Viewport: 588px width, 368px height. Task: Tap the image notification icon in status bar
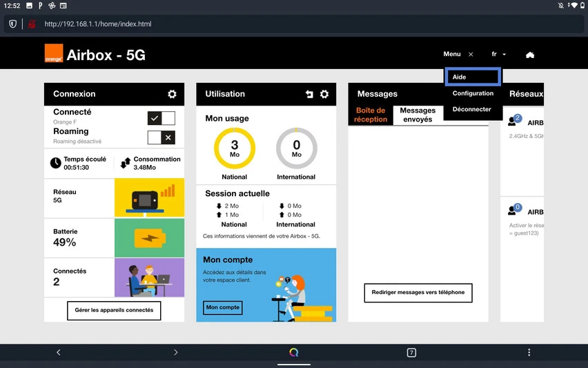tap(29, 6)
